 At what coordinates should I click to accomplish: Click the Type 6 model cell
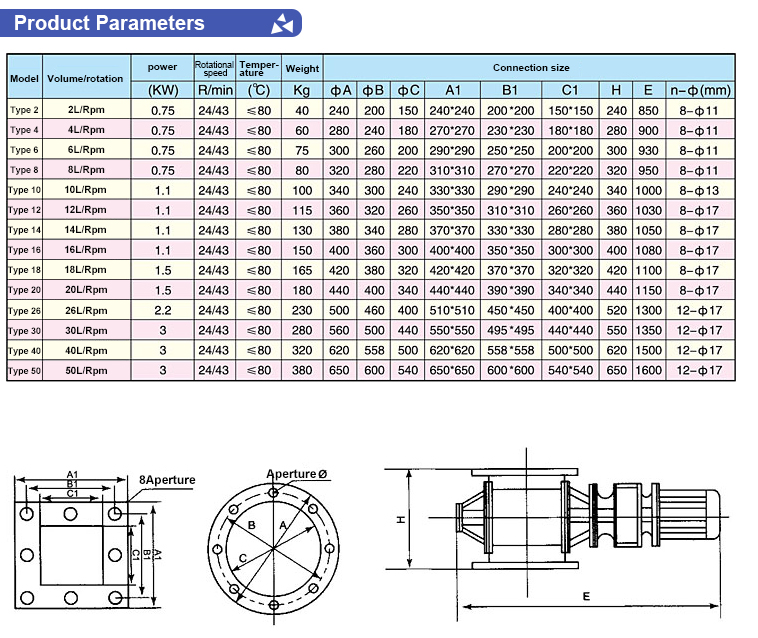[x=24, y=150]
